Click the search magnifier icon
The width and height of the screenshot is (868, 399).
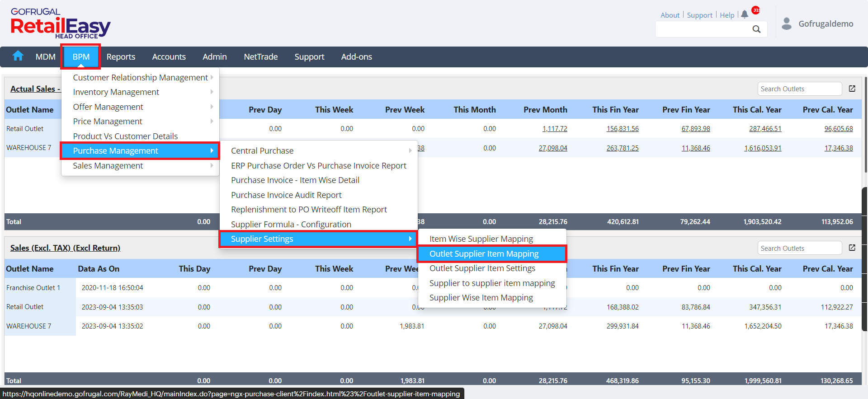(x=756, y=29)
